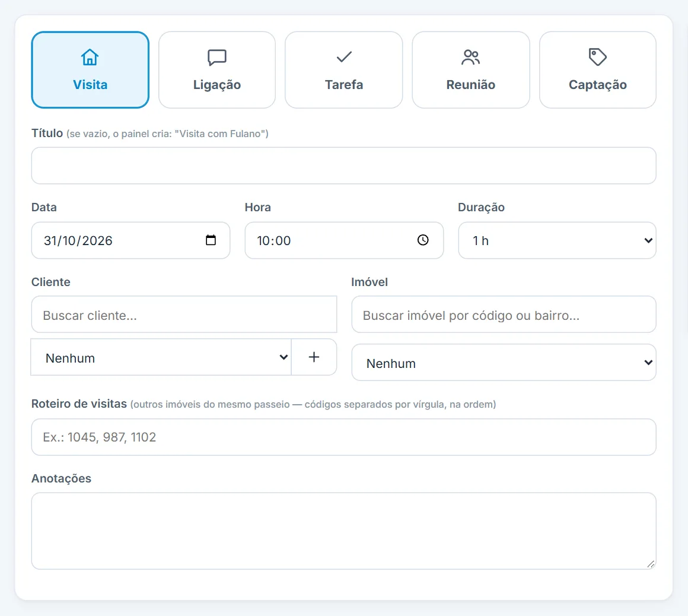
Task: Switch to the Tarefa activity type
Action: coord(344,70)
